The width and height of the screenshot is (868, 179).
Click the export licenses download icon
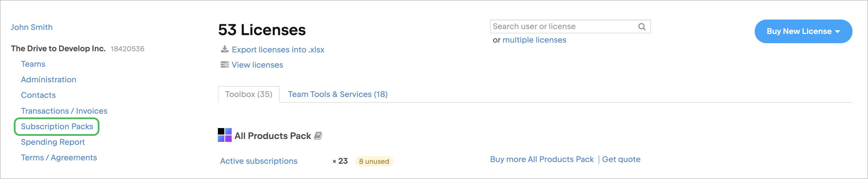click(x=224, y=49)
